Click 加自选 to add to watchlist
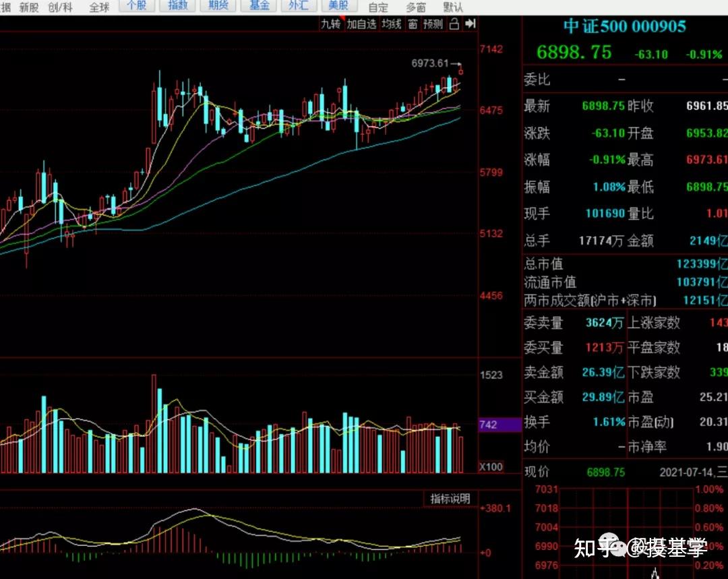 [x=361, y=24]
